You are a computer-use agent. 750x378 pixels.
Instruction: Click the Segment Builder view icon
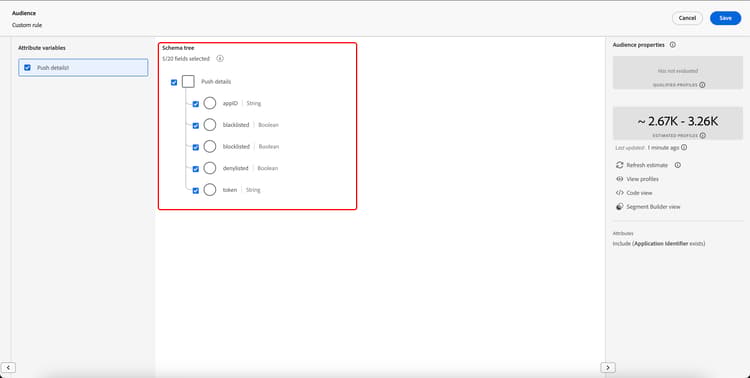(619, 207)
